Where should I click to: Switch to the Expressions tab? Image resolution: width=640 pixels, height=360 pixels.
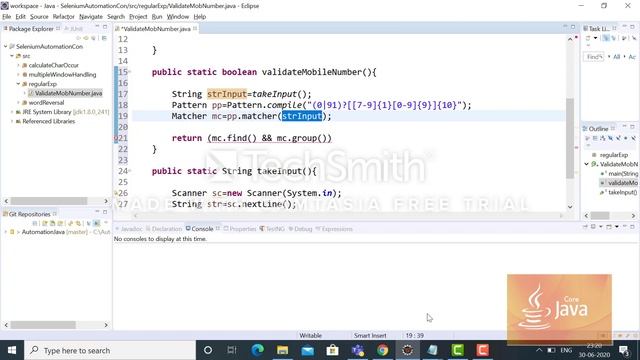(x=334, y=229)
